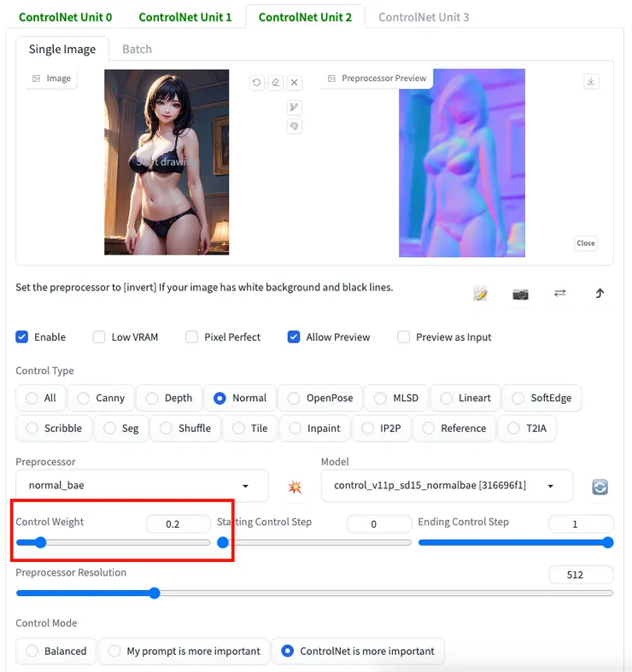Switch to ControlNet Unit 0 tab
The image size is (632, 672).
pos(65,17)
